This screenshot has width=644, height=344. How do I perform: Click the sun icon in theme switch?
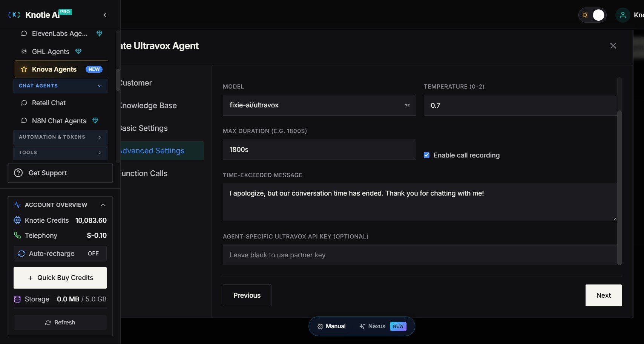(585, 15)
